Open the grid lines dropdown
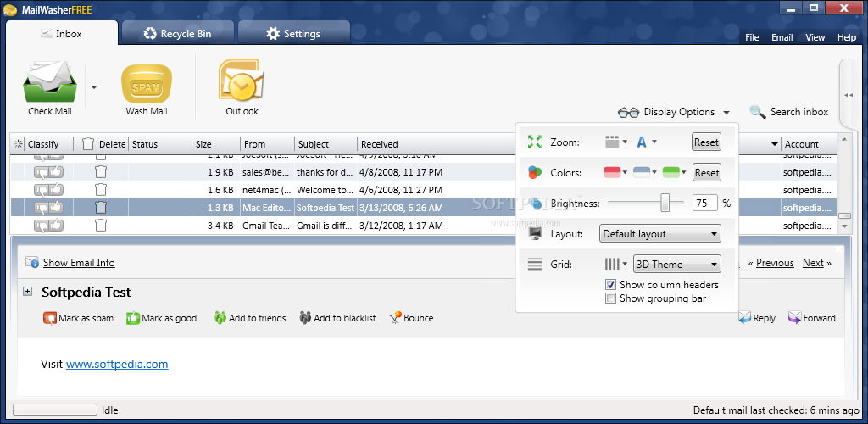 [x=615, y=264]
